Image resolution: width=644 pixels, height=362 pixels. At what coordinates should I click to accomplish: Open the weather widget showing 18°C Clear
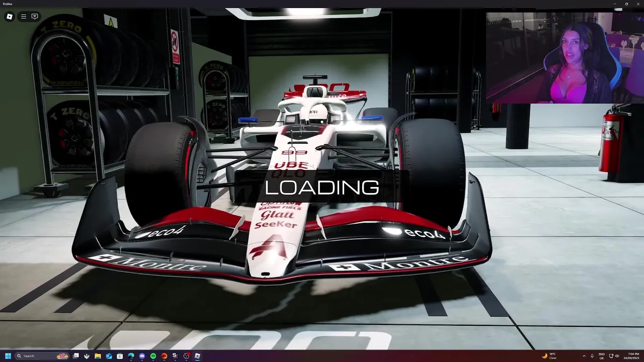(549, 356)
